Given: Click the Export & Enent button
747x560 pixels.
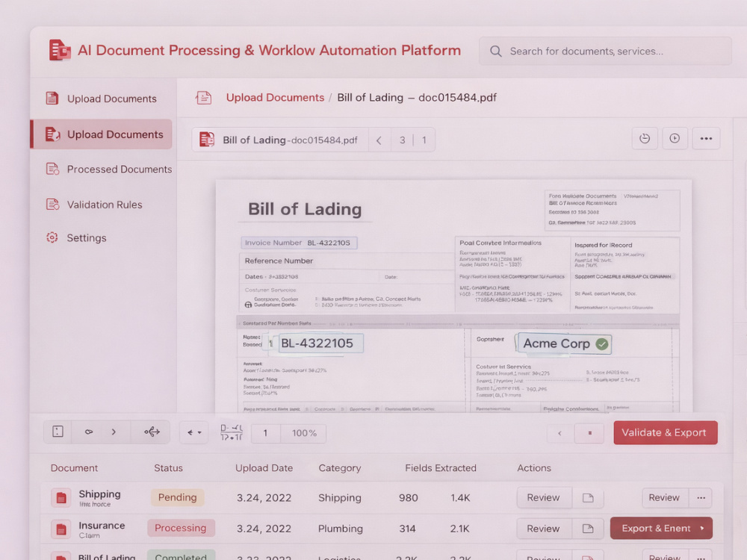Looking at the screenshot, I should click(x=661, y=528).
